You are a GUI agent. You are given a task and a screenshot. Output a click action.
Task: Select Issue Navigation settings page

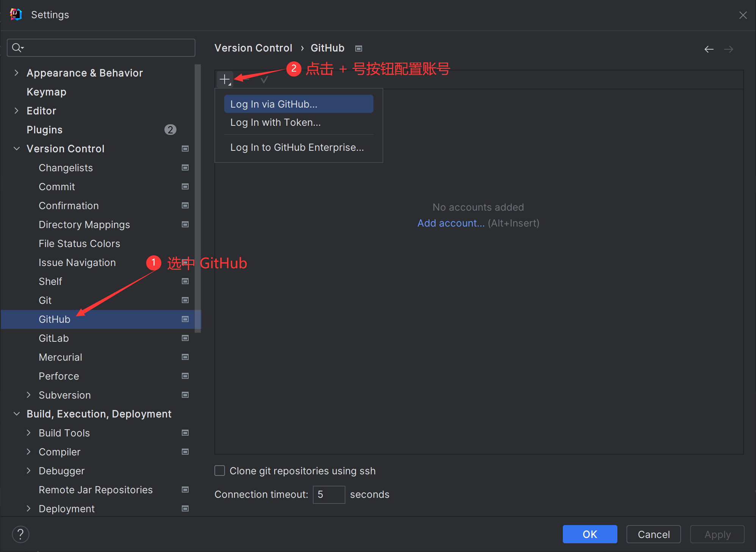pos(77,262)
